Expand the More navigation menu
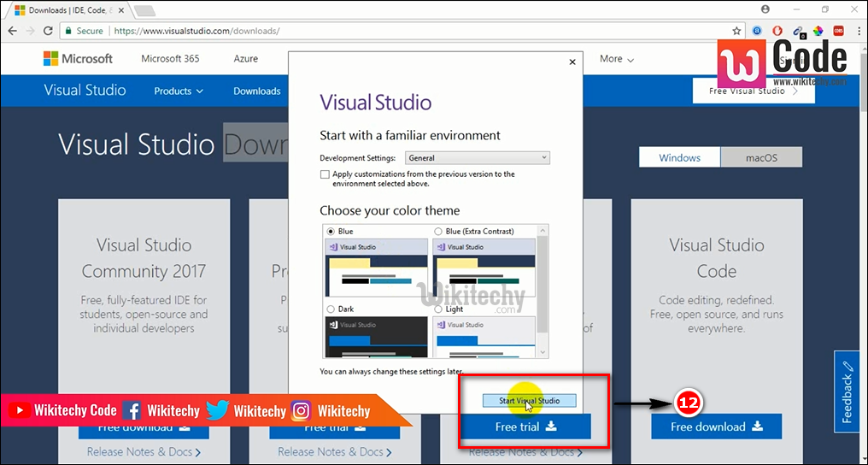This screenshot has width=868, height=465. (616, 59)
